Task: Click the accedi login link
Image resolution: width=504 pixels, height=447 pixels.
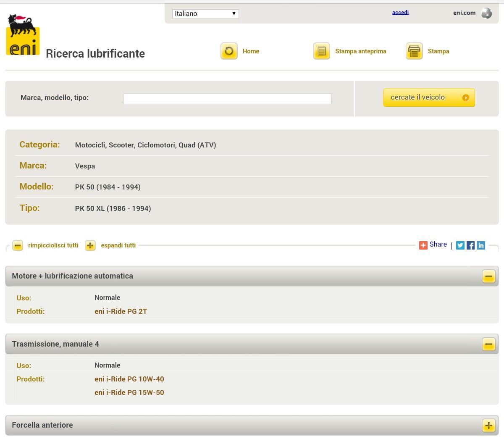Action: (x=400, y=12)
